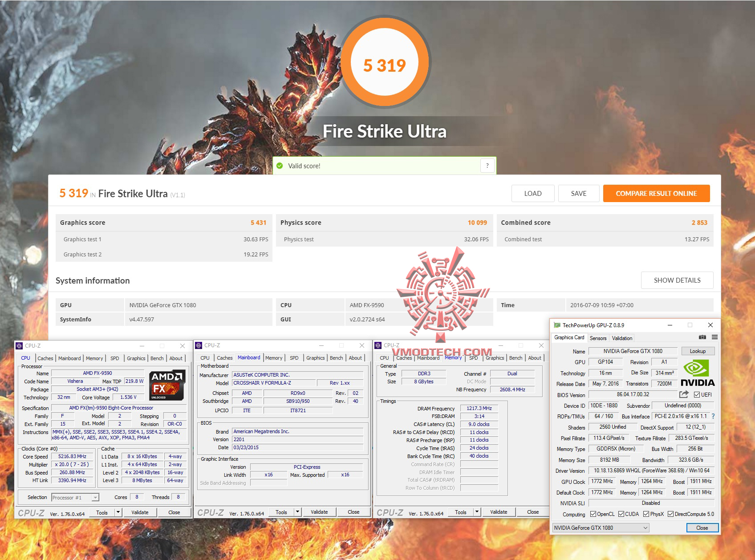Click the NVIDIA logo in GPU-Z

[698, 373]
